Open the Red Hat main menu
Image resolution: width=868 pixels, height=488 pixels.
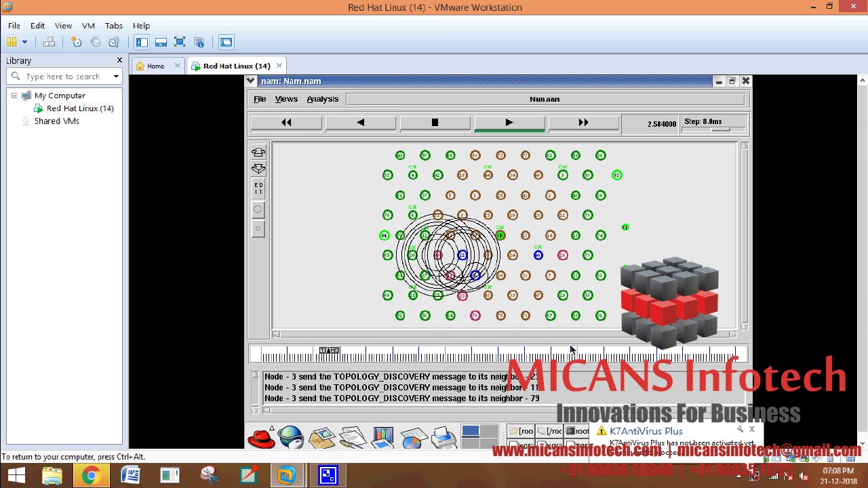260,439
